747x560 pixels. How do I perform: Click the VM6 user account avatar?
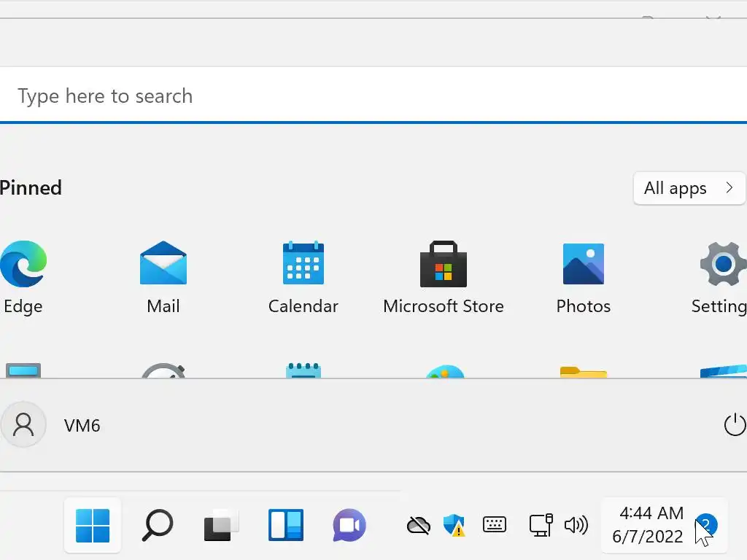pos(23,424)
